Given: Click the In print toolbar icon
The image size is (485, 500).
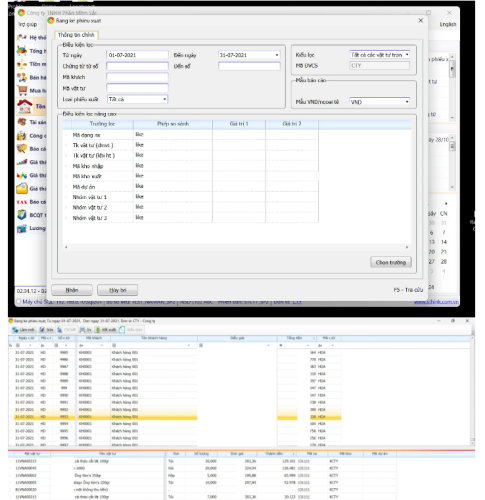Looking at the screenshot, I should (x=82, y=330).
